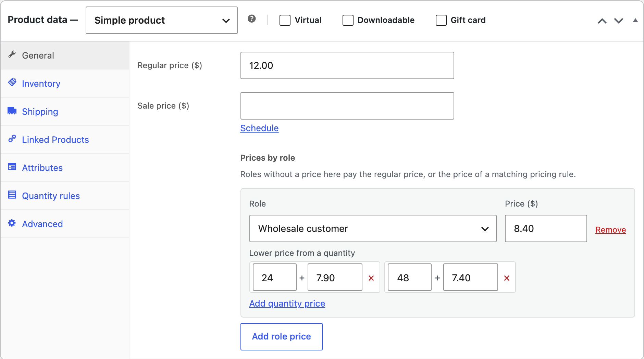Edit the tier price field showing 7.40
The image size is (644, 359).
(x=471, y=277)
